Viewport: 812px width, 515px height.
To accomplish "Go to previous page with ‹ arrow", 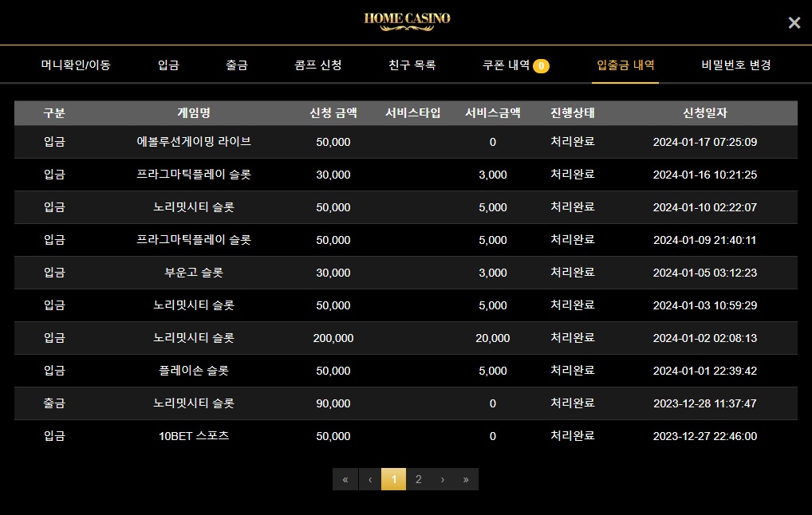I will click(370, 479).
